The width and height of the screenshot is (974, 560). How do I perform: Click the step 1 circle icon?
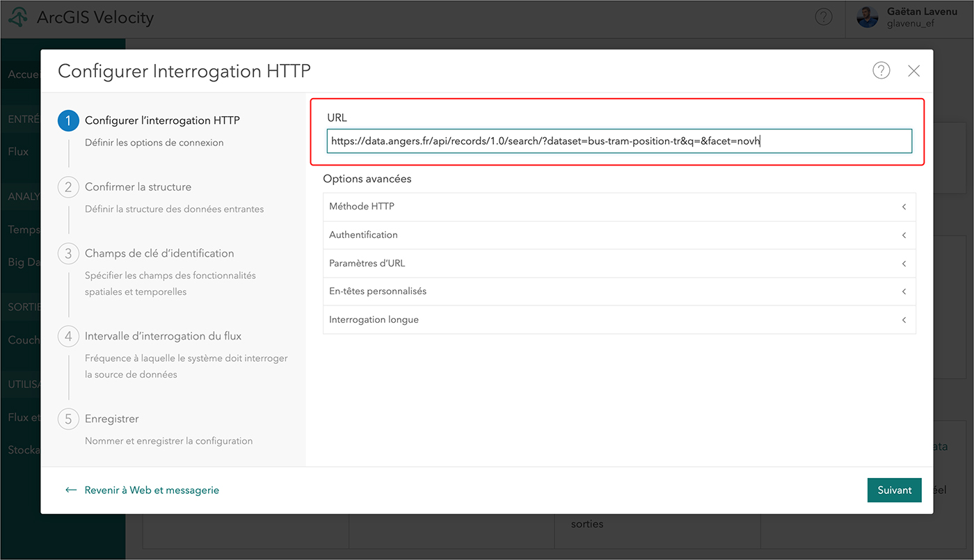click(68, 120)
